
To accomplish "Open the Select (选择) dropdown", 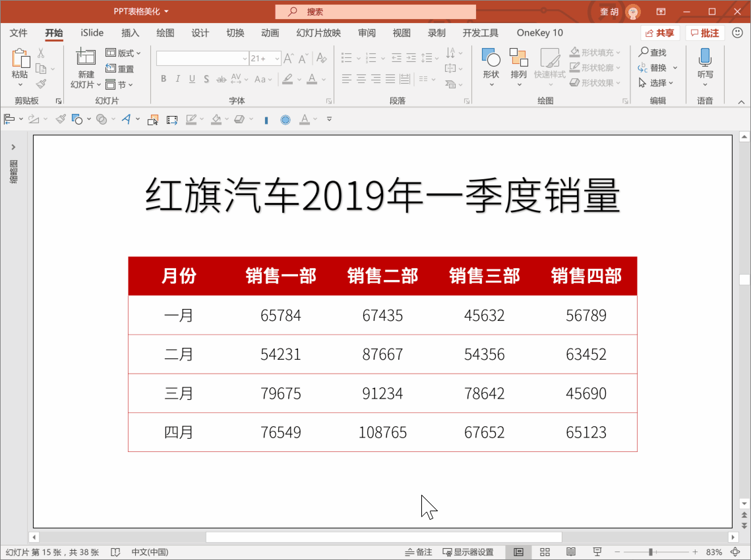I will click(x=656, y=83).
